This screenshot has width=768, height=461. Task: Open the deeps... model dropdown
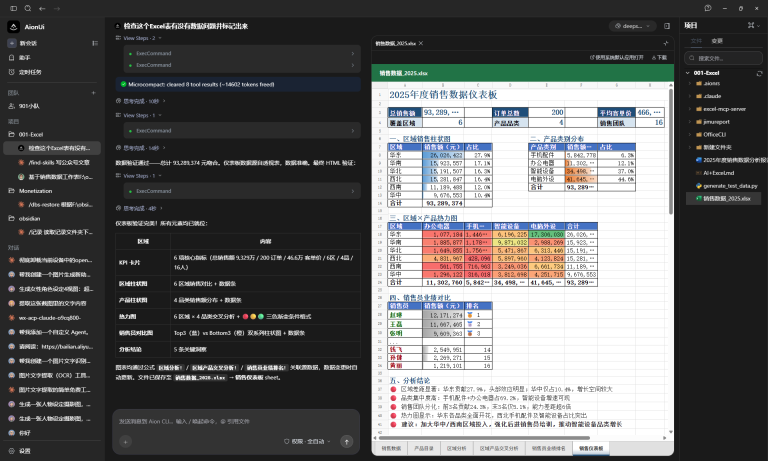click(632, 26)
